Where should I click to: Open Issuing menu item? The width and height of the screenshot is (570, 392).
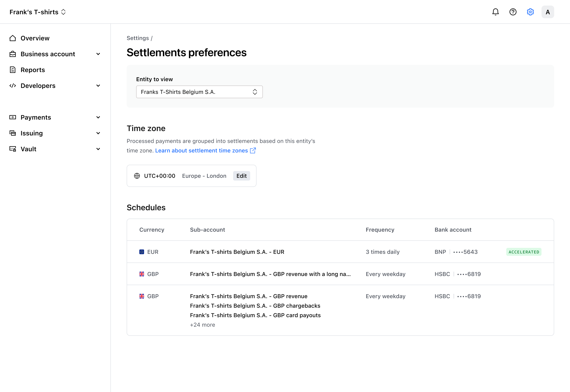coord(32,133)
